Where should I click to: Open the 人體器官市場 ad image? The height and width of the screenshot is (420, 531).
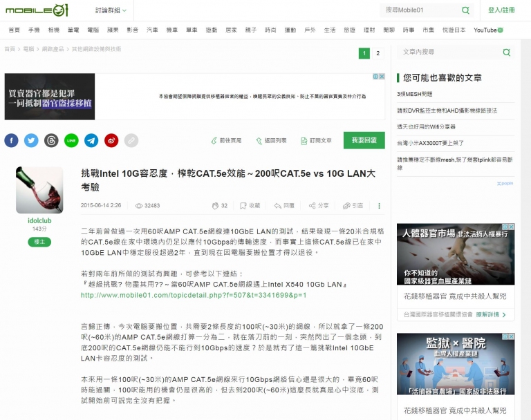pyautogui.click(x=456, y=254)
